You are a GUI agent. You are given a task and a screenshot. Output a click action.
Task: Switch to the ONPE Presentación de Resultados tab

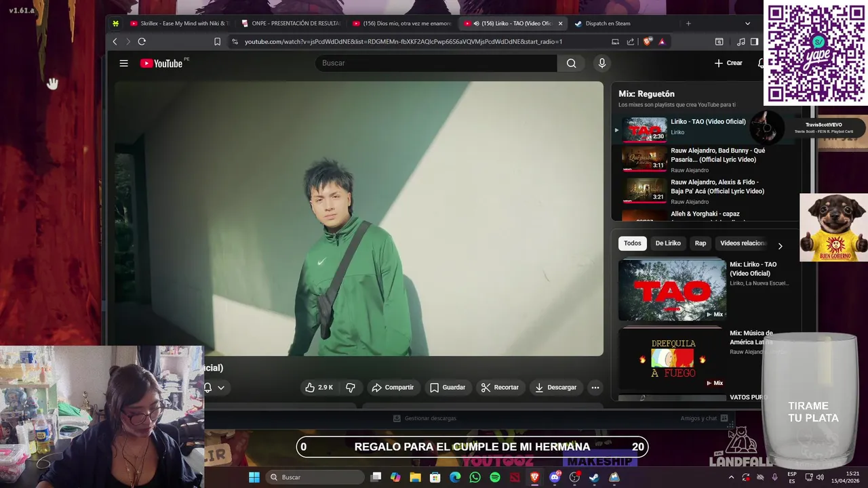point(291,23)
